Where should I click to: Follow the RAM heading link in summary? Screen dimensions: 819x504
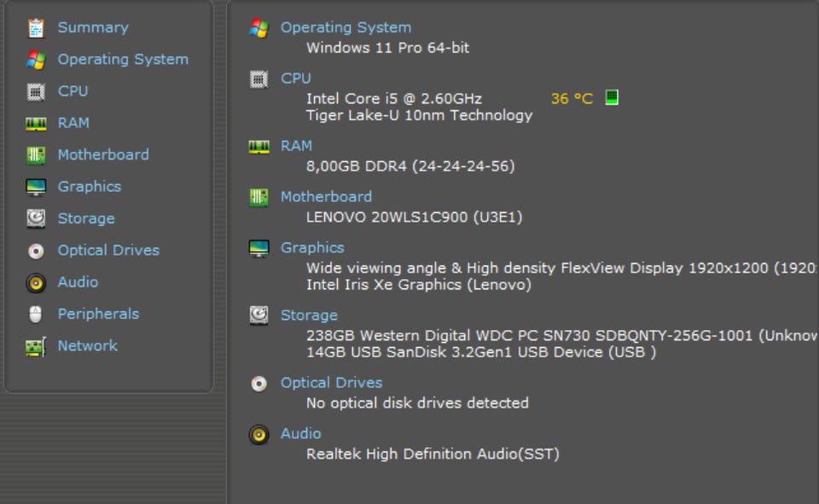pyautogui.click(x=296, y=146)
